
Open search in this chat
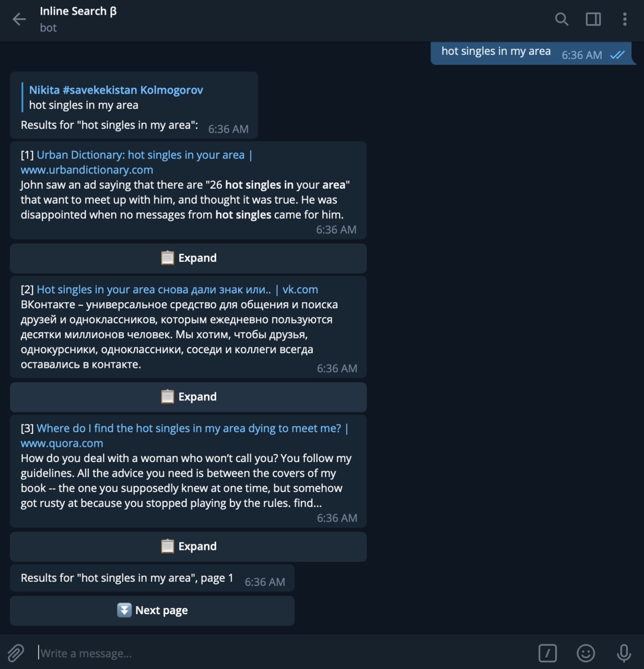point(561,19)
